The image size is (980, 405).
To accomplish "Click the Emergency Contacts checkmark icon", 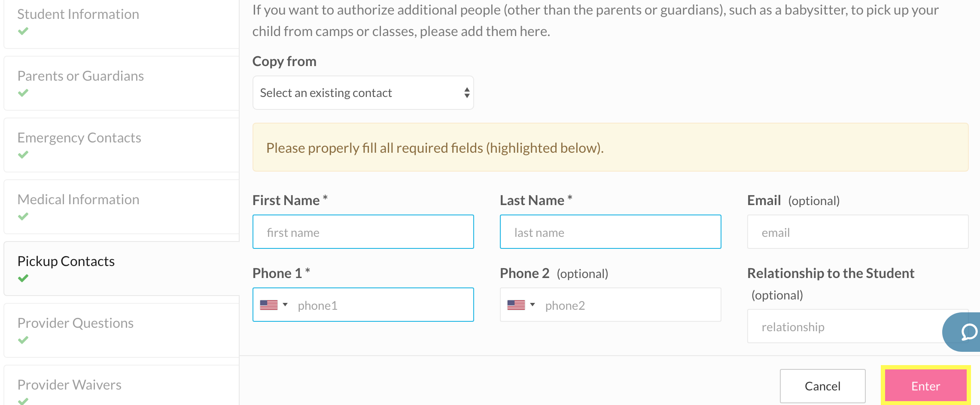I will pos(23,154).
